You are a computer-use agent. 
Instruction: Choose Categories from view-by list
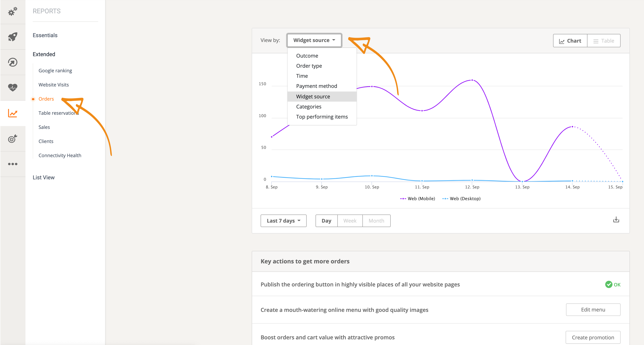322,107
